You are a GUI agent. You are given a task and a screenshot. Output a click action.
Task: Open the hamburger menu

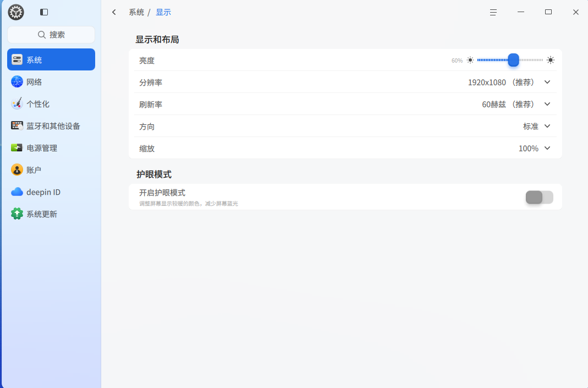click(x=493, y=12)
